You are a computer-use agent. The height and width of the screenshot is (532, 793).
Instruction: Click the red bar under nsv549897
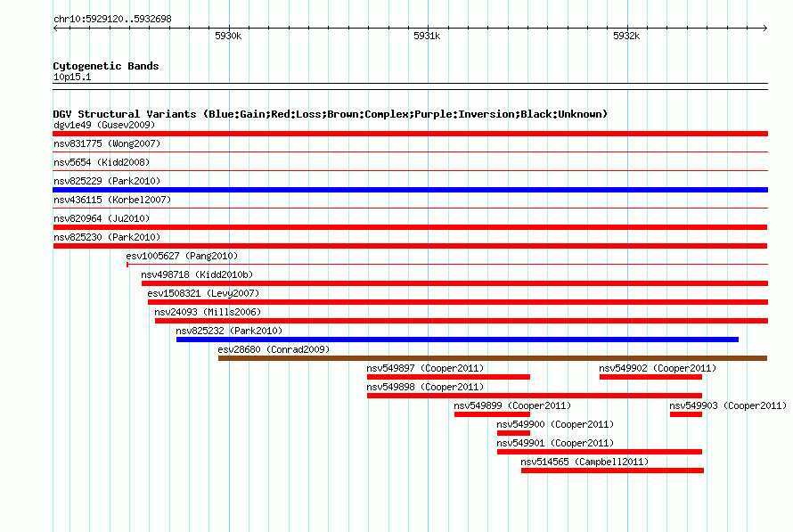click(x=448, y=377)
